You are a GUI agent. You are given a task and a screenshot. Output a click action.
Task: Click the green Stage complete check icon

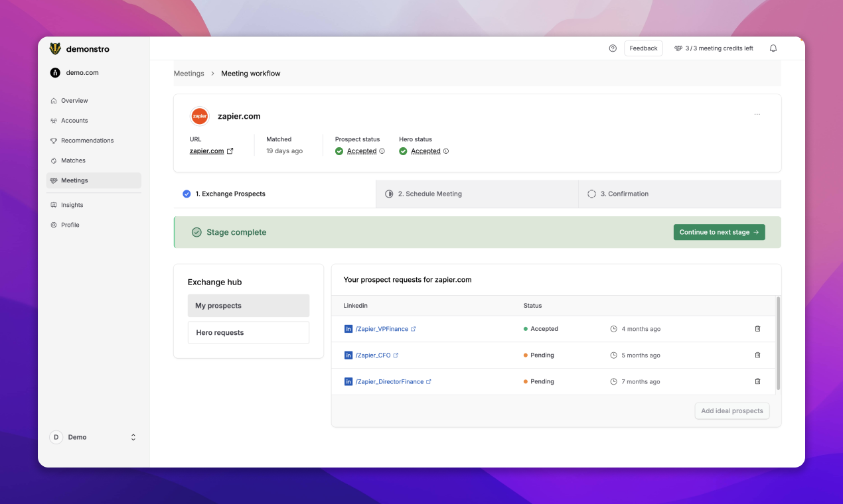pos(196,232)
